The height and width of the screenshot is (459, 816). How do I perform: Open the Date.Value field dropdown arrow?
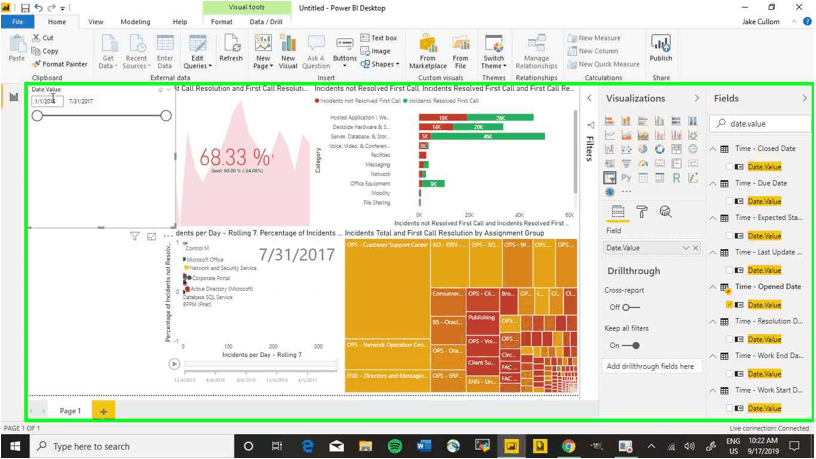(685, 248)
